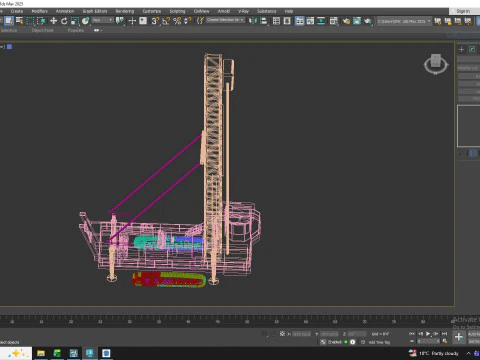This screenshot has height=360, width=480.
Task: Activate Select and Rotate tool
Action: click(x=64, y=21)
